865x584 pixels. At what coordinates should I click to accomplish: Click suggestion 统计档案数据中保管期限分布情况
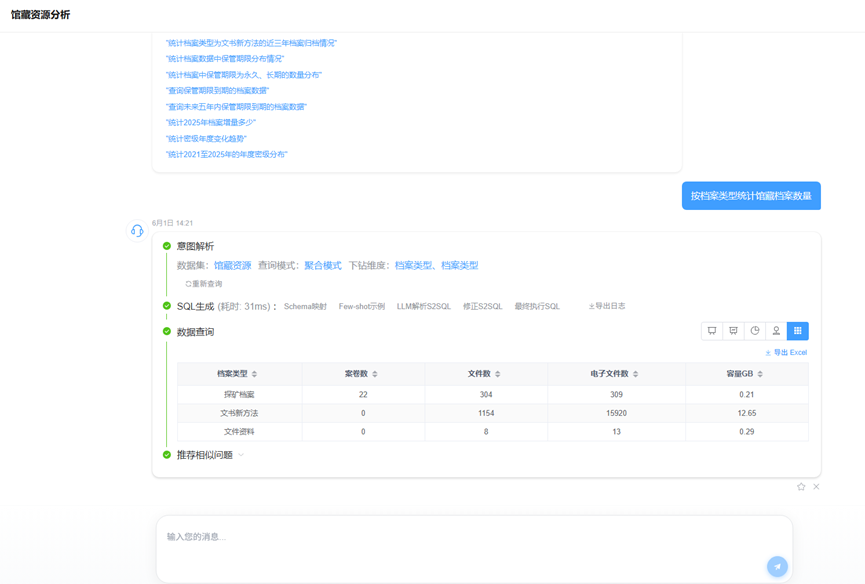(x=225, y=58)
